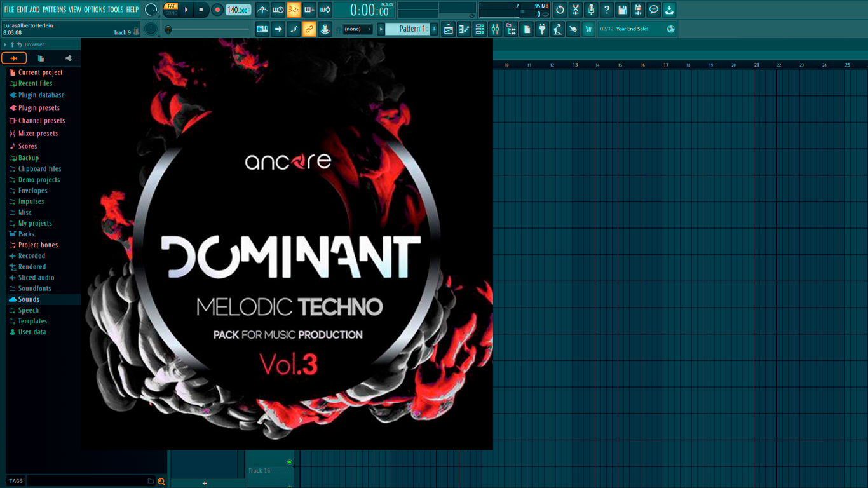Click the touch controller hand icon
Image resolution: width=868 pixels, height=488 pixels.
pos(573,29)
